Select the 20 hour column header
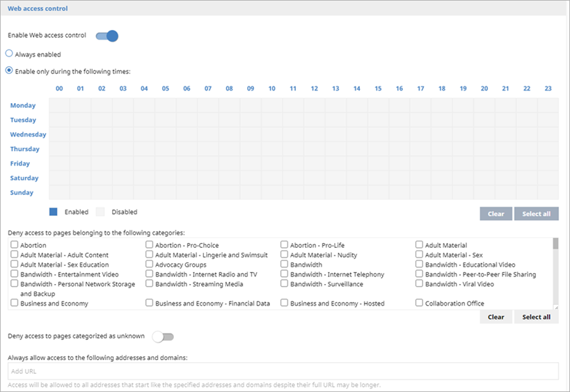This screenshot has height=392, width=570. 484,88
